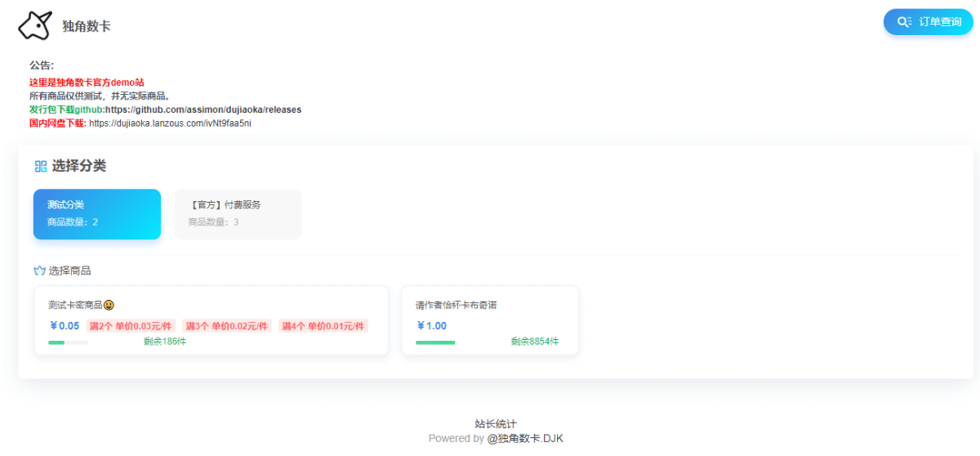Click the 选择商品 crown icon

tap(39, 270)
